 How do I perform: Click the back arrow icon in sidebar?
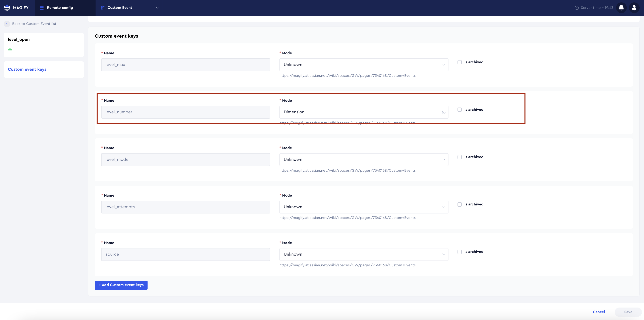pyautogui.click(x=7, y=24)
